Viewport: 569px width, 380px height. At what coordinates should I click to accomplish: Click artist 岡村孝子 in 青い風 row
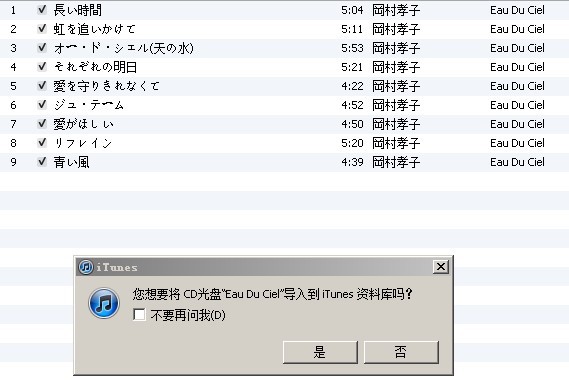396,162
